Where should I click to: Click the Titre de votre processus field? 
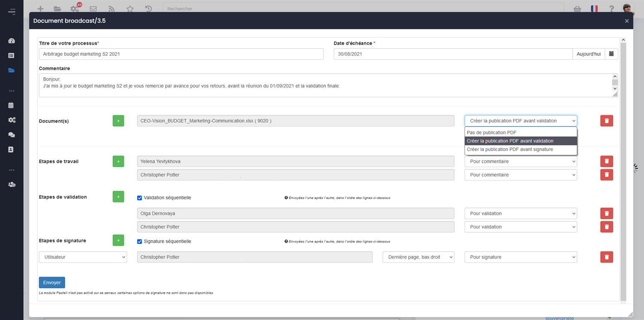coord(181,54)
